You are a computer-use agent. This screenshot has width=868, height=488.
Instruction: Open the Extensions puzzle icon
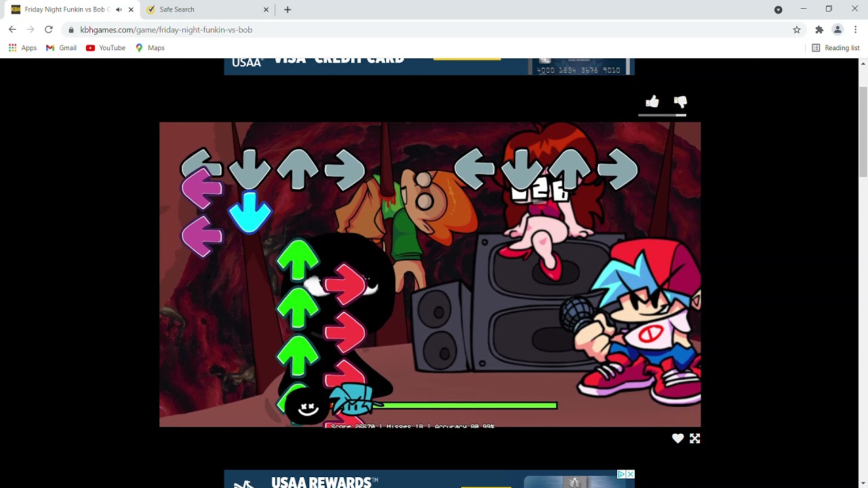(x=819, y=30)
